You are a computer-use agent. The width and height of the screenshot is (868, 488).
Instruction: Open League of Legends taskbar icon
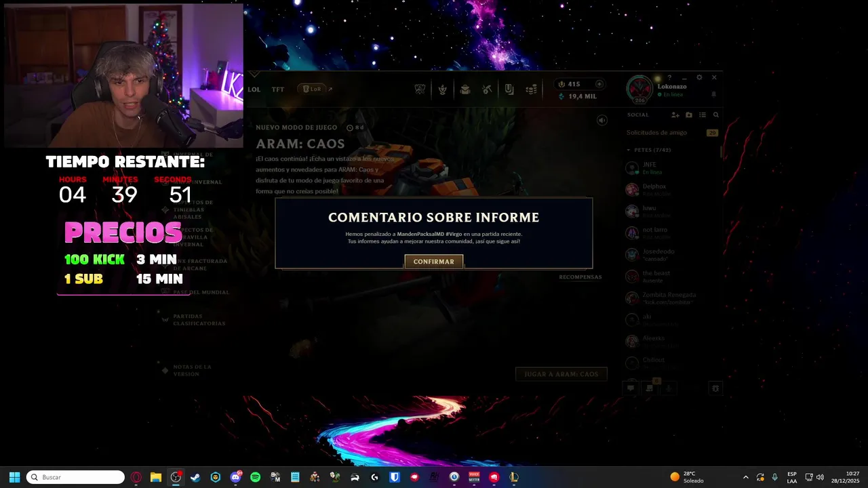pos(514,477)
